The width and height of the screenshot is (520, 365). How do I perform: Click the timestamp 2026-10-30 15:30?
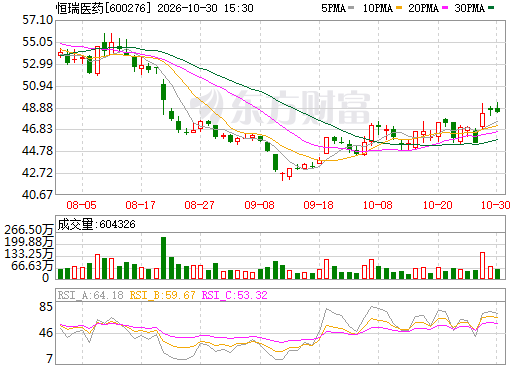pos(205,8)
